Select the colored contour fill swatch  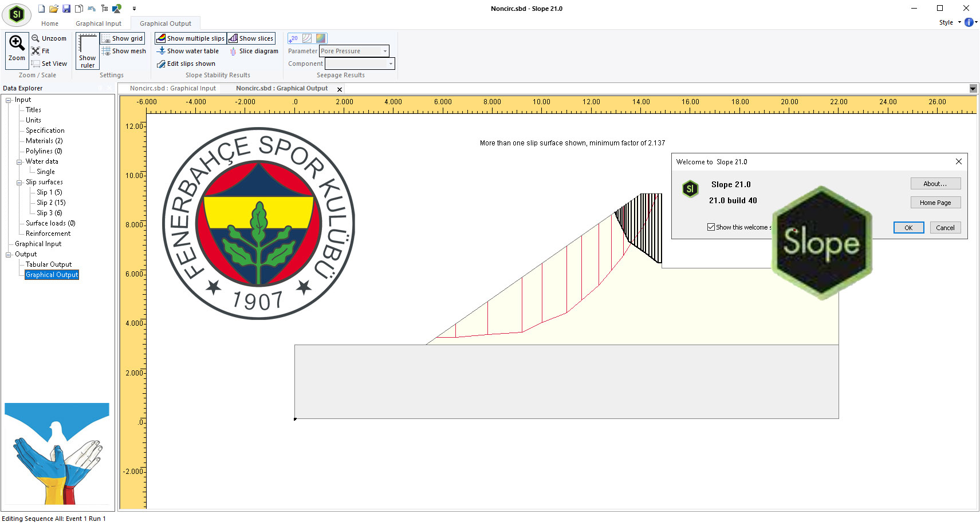point(321,38)
